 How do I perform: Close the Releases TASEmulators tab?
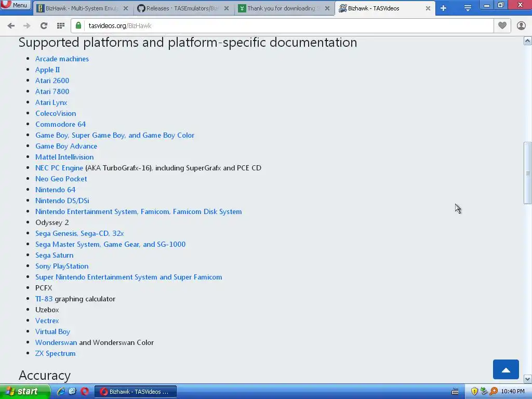pos(227,8)
